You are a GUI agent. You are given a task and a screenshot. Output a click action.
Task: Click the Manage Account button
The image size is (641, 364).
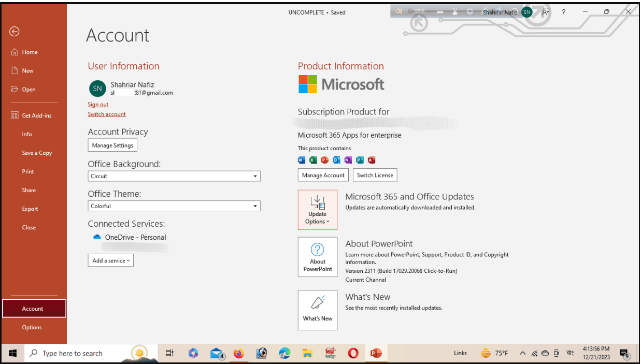tap(323, 175)
